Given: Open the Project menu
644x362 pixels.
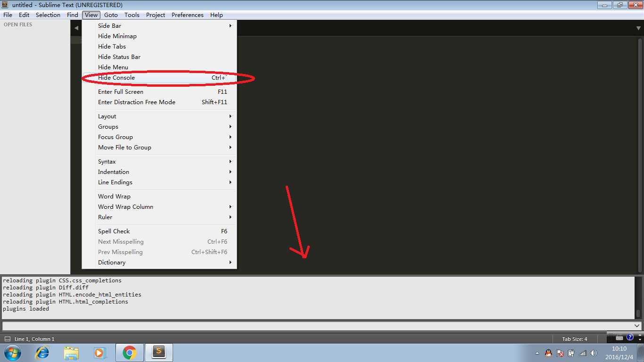Looking at the screenshot, I should 156,15.
